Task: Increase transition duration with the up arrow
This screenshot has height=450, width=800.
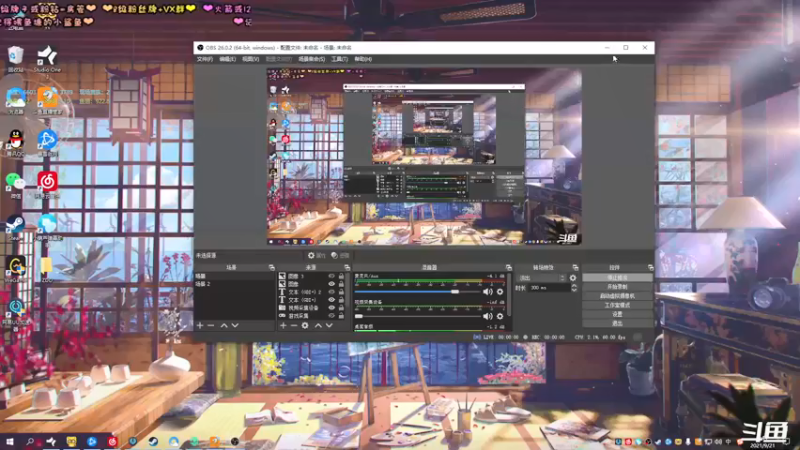Action: pyautogui.click(x=574, y=286)
